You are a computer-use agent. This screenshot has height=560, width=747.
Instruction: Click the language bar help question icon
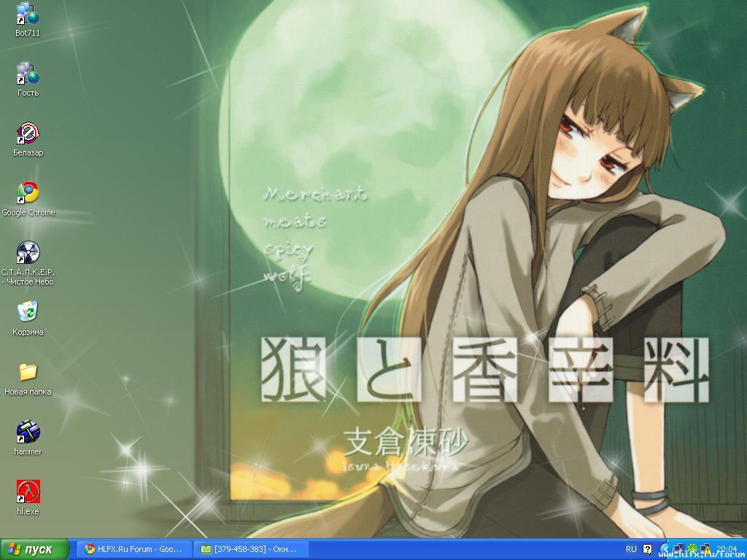point(647,549)
